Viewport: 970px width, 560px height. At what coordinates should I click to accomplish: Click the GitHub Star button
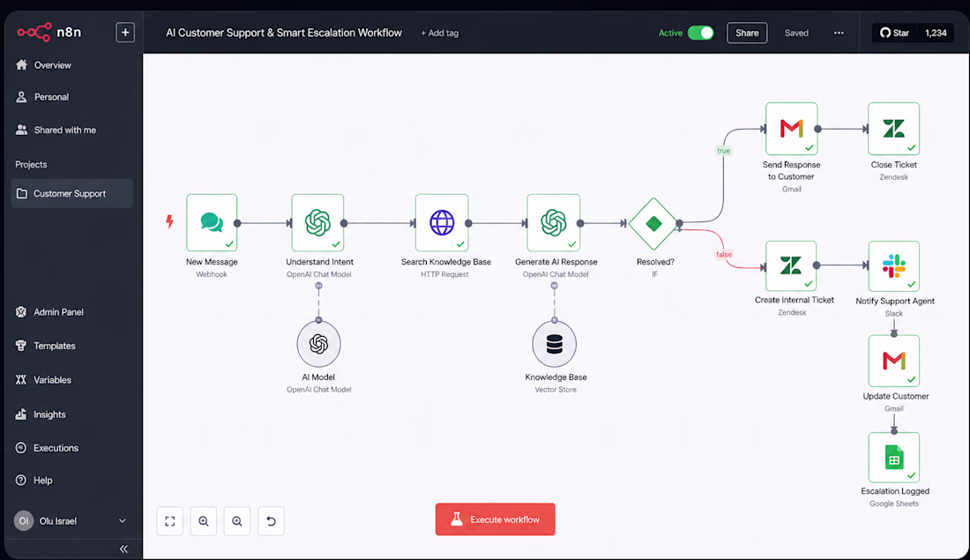(894, 33)
